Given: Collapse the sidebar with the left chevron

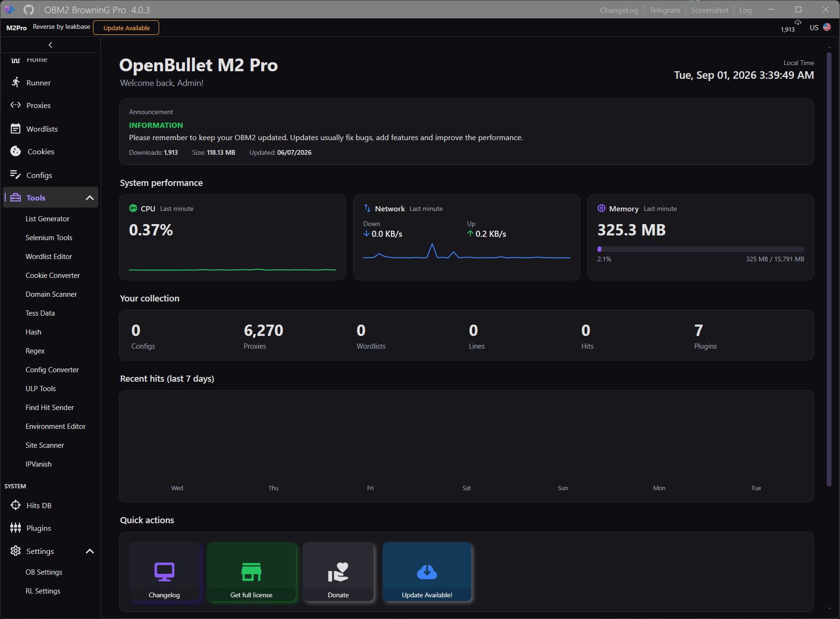Looking at the screenshot, I should [51, 45].
